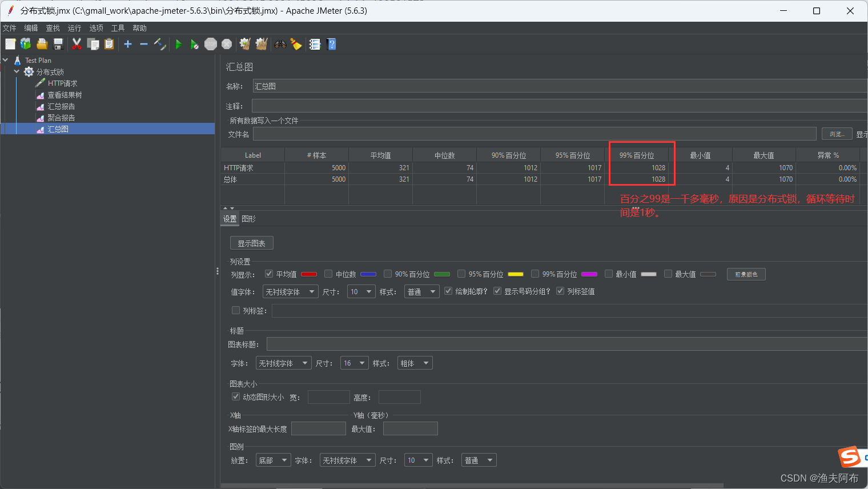Click the 图表标题 input field

[566, 344]
